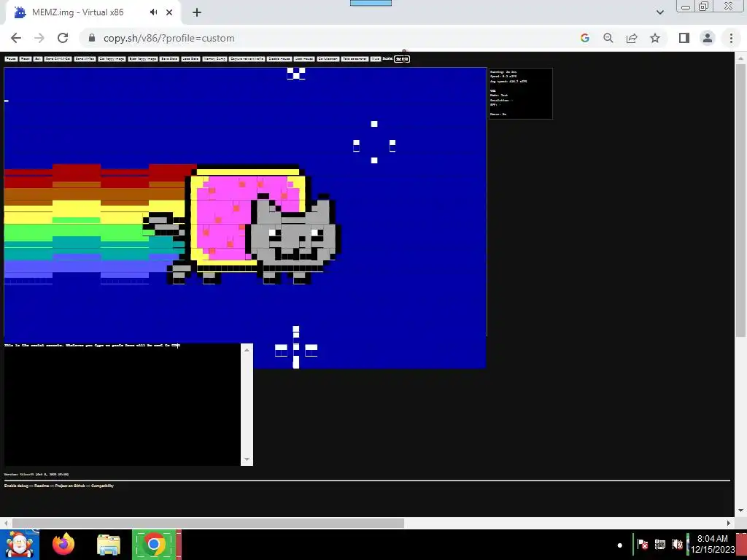Click the Scale input field
Image resolution: width=747 pixels, height=560 pixels.
point(402,59)
